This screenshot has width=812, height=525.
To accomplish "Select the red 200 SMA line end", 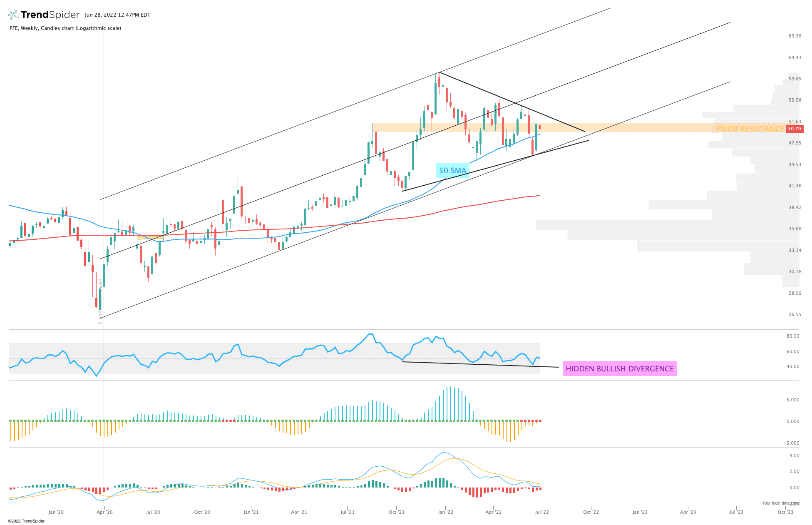I will 539,195.
